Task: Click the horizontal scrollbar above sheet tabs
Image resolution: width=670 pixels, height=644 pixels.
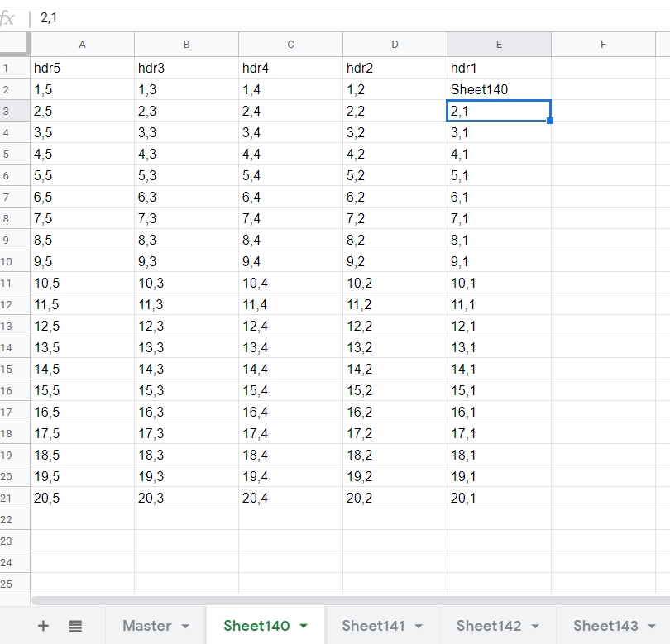Action: coord(347,600)
